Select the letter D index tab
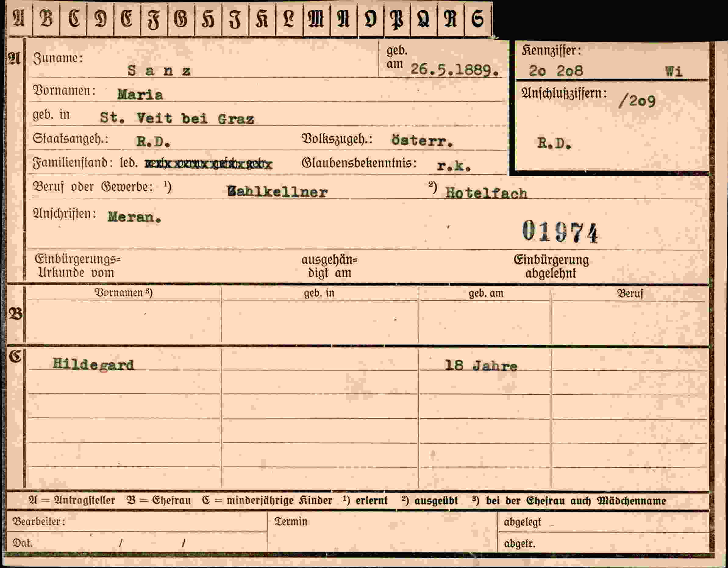This screenshot has width=728, height=568. pos(100,18)
